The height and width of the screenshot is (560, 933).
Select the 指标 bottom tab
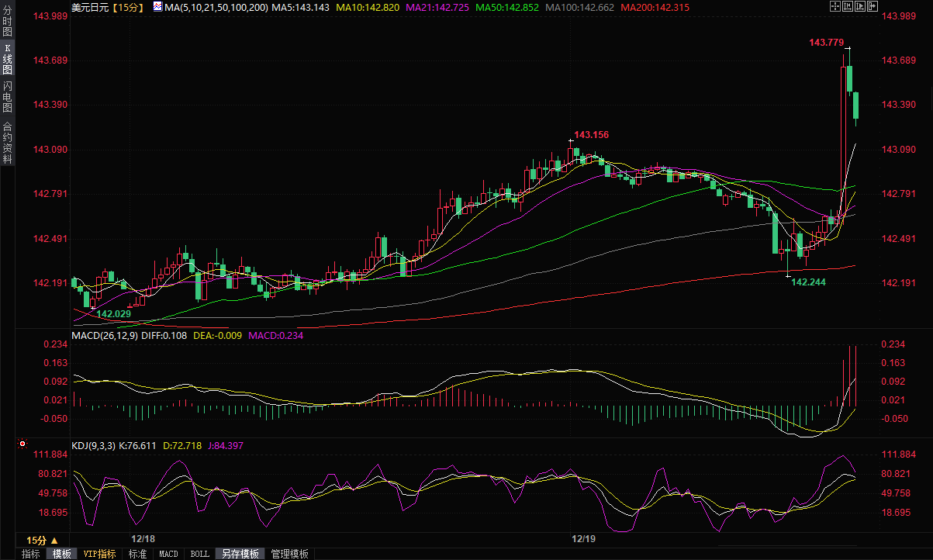[31, 554]
